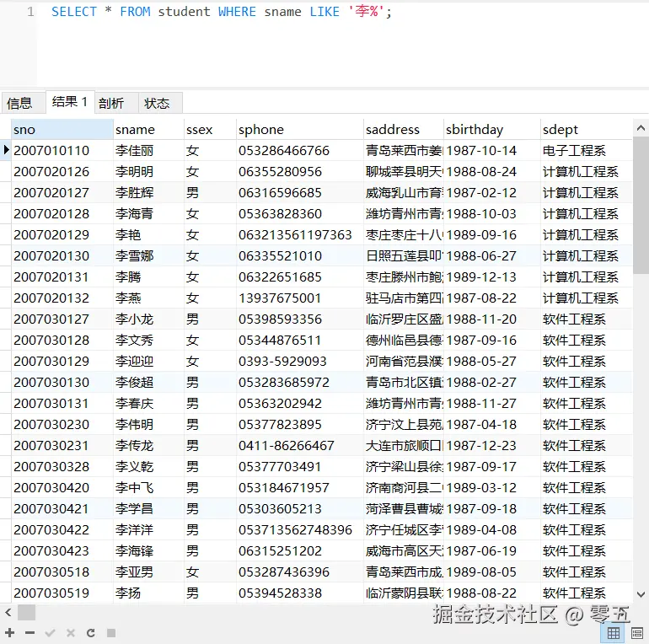This screenshot has height=644, width=649.
Task: Select sno cell 2007020131
Action: [62, 276]
